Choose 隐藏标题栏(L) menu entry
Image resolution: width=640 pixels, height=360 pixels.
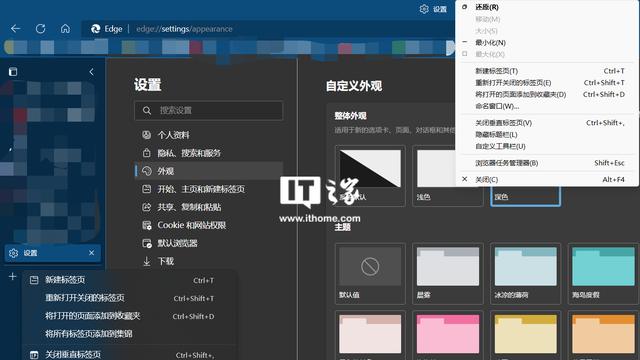click(546, 135)
